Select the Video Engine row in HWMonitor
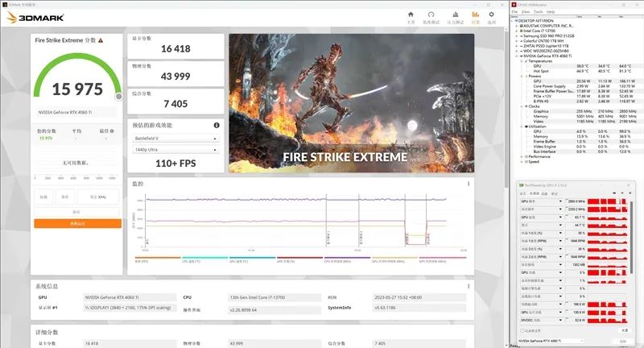The height and width of the screenshot is (348, 644). [582, 147]
